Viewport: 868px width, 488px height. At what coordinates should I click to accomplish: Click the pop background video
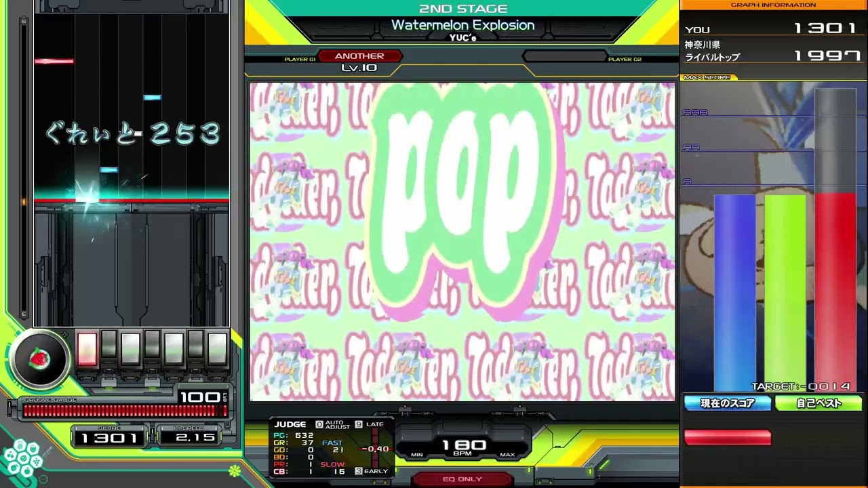coord(462,242)
